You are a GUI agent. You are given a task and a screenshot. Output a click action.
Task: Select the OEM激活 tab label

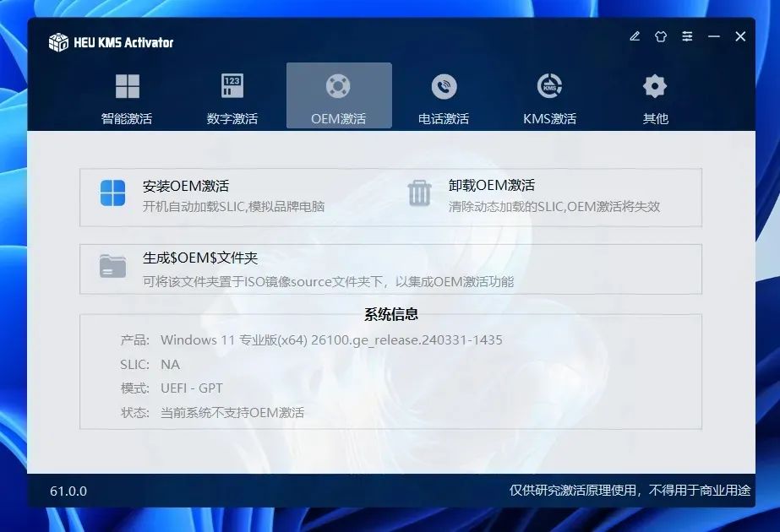pyautogui.click(x=338, y=119)
